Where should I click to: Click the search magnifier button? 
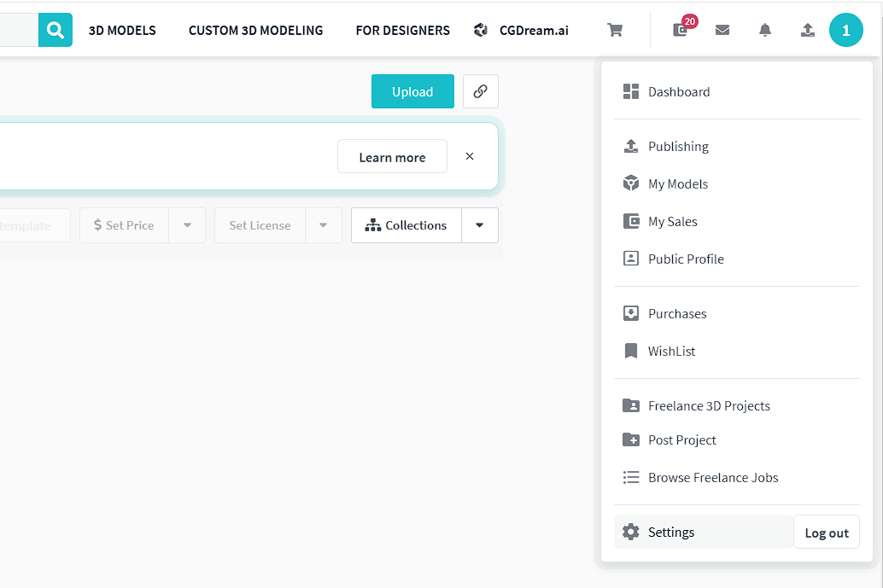point(56,30)
